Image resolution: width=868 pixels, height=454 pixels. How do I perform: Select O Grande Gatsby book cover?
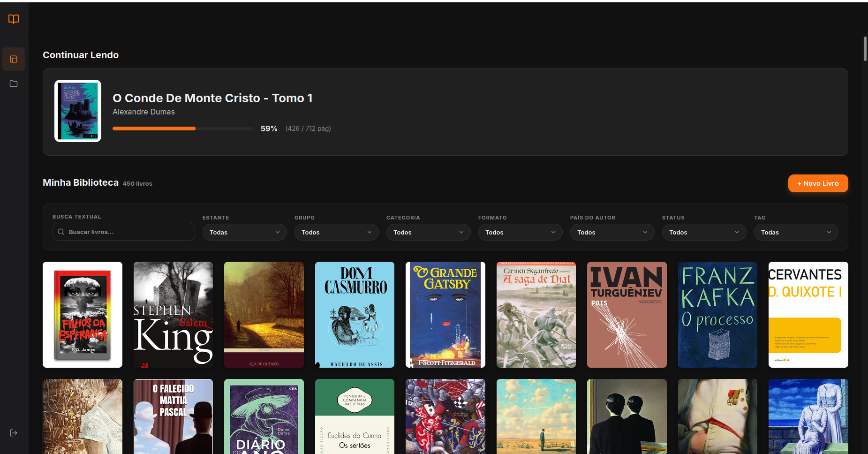coord(445,315)
